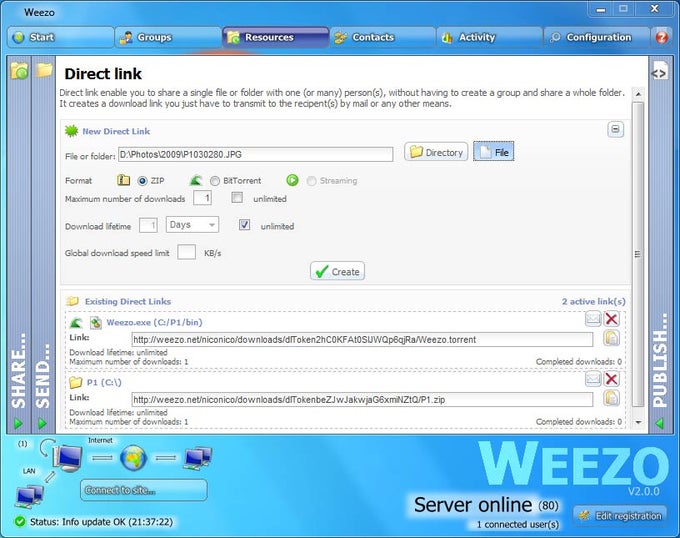Screen dimensions: 680x538
Task: Click the executable file icon beside Weezo.exe
Action: pyautogui.click(x=95, y=323)
